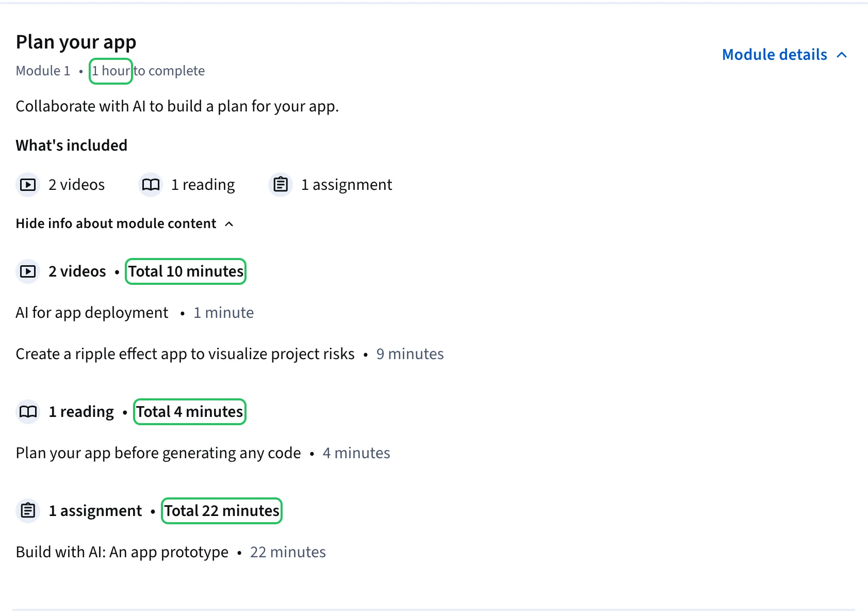Open 'Build with AI: An app prototype' assignment
This screenshot has height=613, width=868.
click(x=122, y=552)
